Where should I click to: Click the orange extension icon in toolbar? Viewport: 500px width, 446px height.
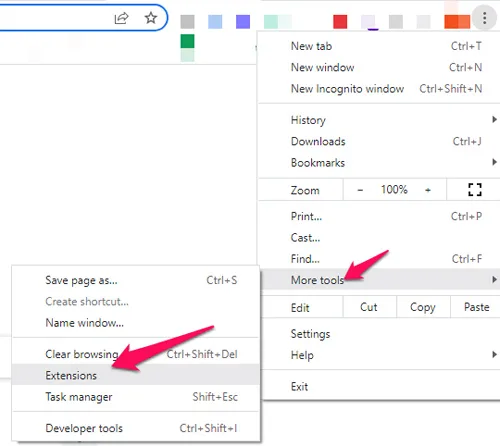click(x=457, y=22)
